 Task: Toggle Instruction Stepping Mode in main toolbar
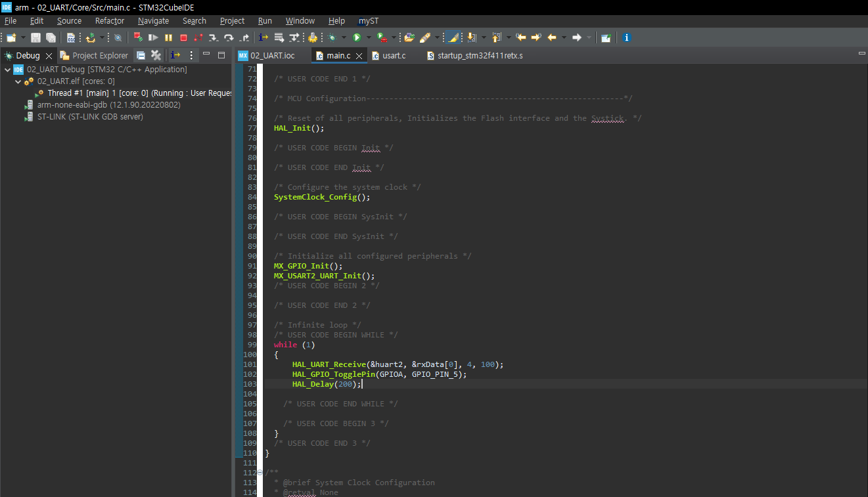click(263, 38)
